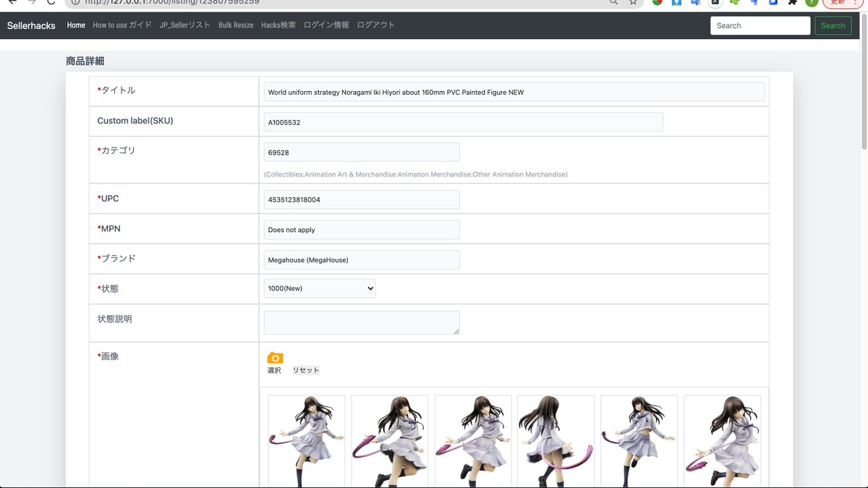This screenshot has width=868, height=488.
Task: Click the MPN field Does not apply
Action: pos(362,230)
